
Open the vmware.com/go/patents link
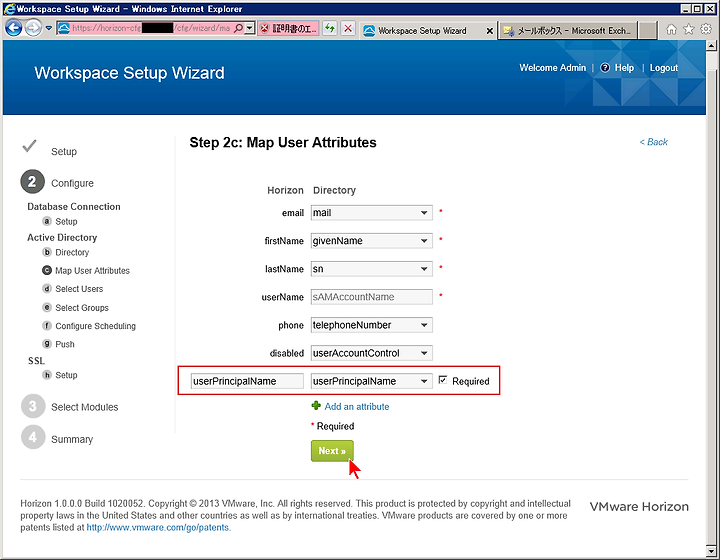coord(158,527)
